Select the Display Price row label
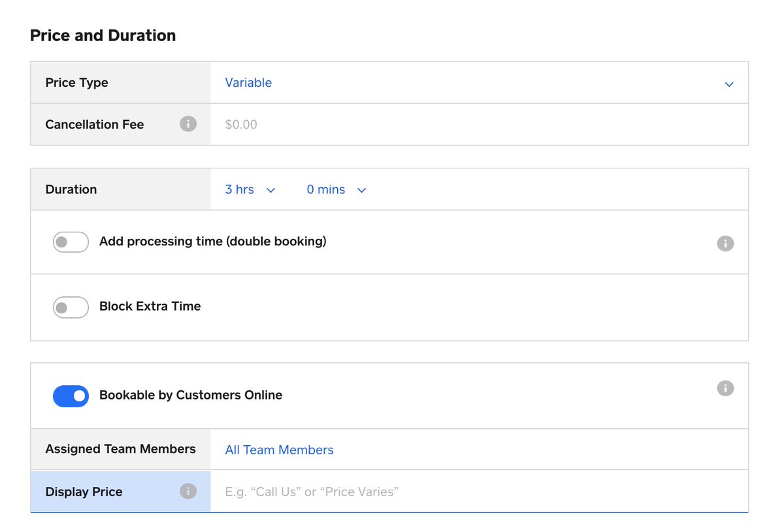Viewport: 784px width, 532px height. [x=84, y=492]
